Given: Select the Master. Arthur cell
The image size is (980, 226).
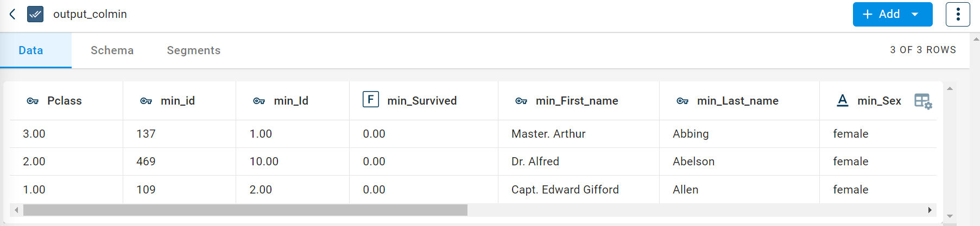Looking at the screenshot, I should [x=548, y=134].
